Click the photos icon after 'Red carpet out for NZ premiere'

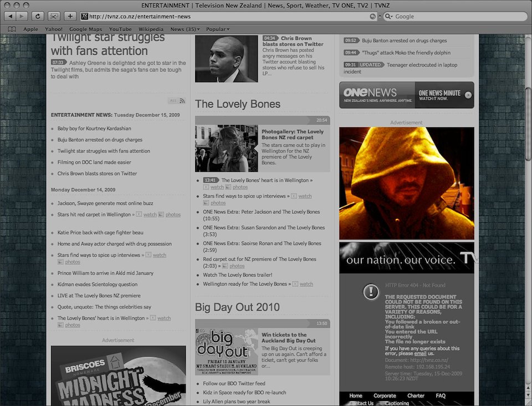(x=224, y=266)
